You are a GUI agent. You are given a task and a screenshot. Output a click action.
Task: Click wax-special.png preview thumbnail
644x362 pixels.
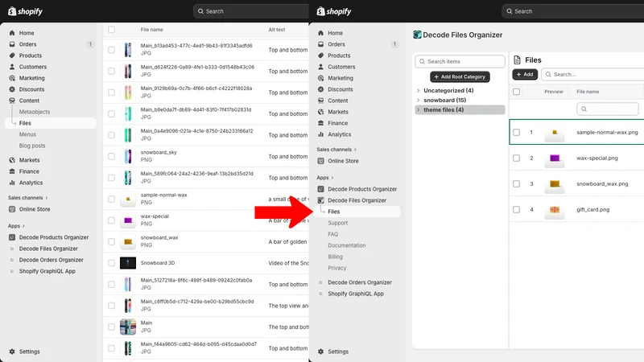[555, 158]
